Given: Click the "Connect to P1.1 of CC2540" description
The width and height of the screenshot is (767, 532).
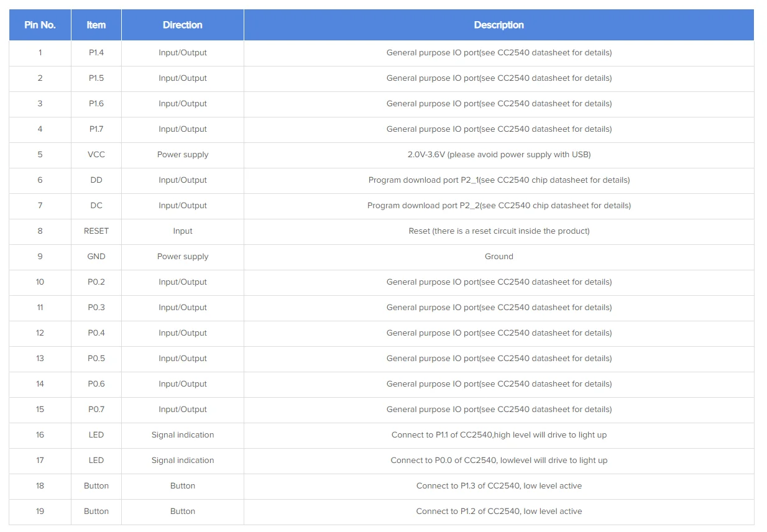Looking at the screenshot, I should [499, 435].
